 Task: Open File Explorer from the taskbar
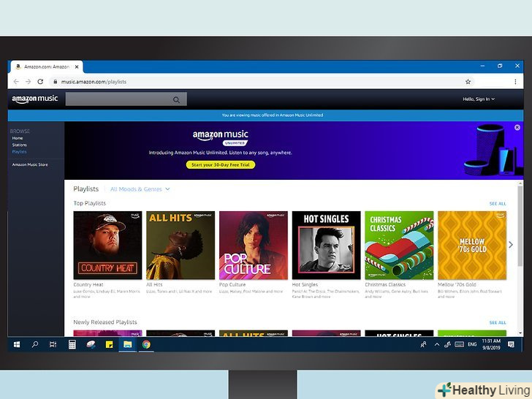click(x=128, y=345)
